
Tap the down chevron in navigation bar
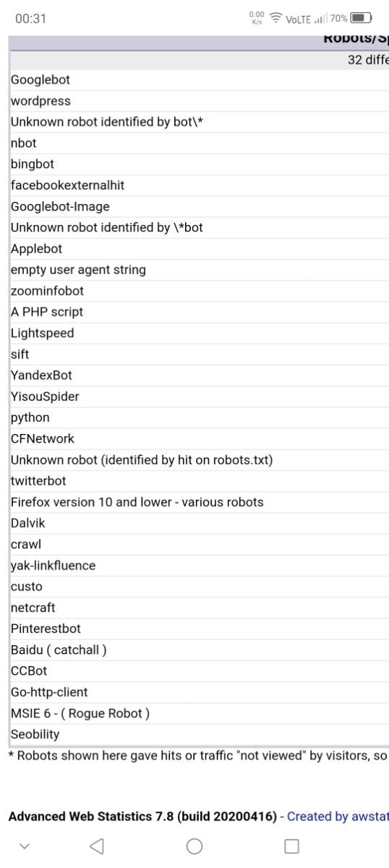[24, 846]
